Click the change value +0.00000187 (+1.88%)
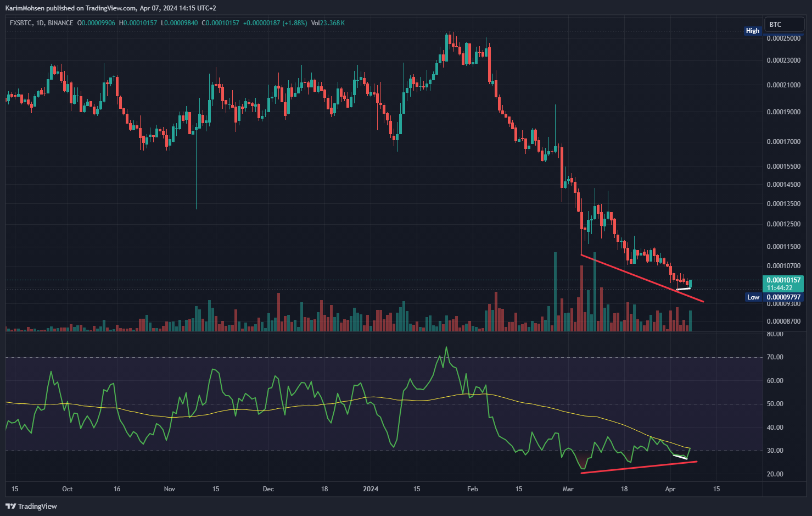 (x=275, y=23)
